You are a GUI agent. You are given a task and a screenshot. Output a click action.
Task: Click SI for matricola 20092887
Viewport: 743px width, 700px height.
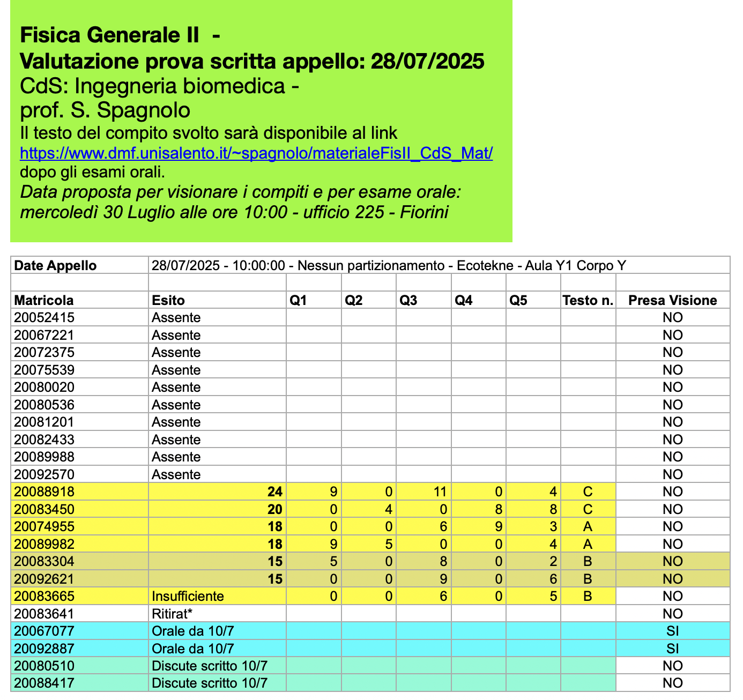click(672, 649)
